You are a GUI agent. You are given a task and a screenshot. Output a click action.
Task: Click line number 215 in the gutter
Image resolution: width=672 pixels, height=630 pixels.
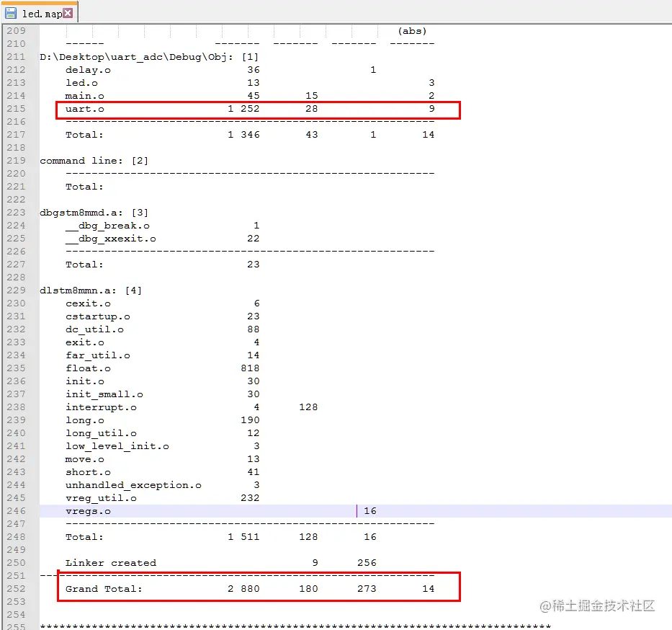coord(17,109)
